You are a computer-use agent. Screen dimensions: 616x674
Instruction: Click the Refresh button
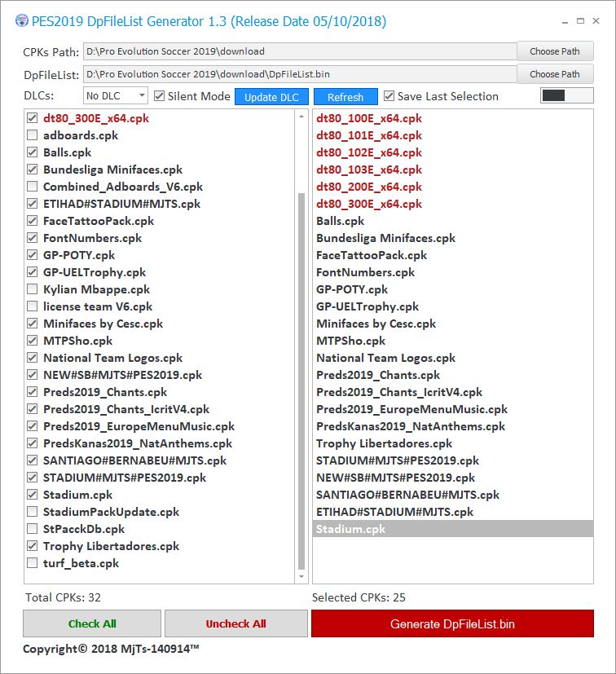tap(345, 97)
